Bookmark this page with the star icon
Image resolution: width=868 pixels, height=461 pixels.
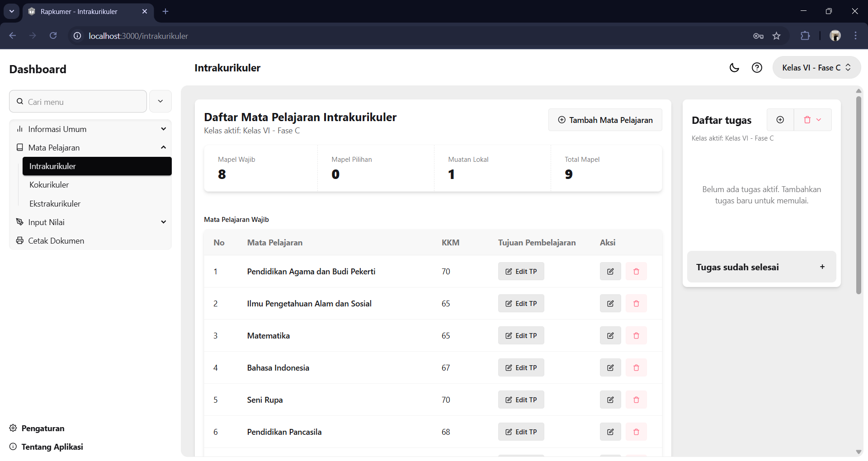(x=776, y=36)
